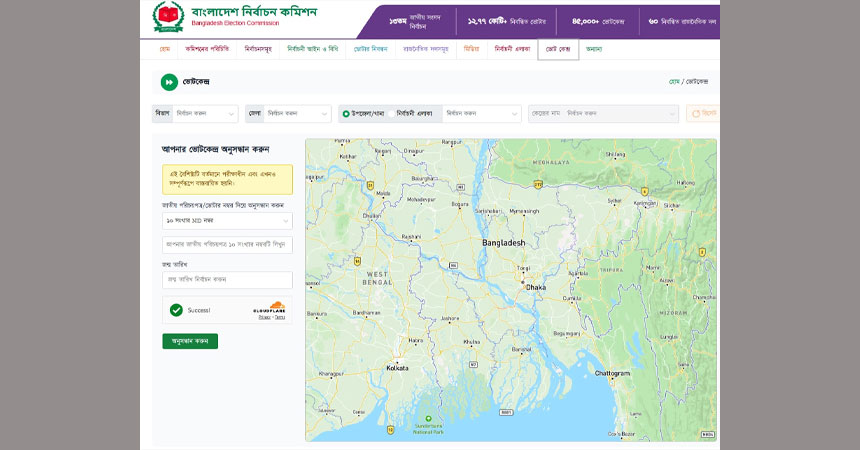Viewport: 860px width, 450px height.
Task: Click the green অনুসন্ধান করুন button
Action: coord(190,341)
